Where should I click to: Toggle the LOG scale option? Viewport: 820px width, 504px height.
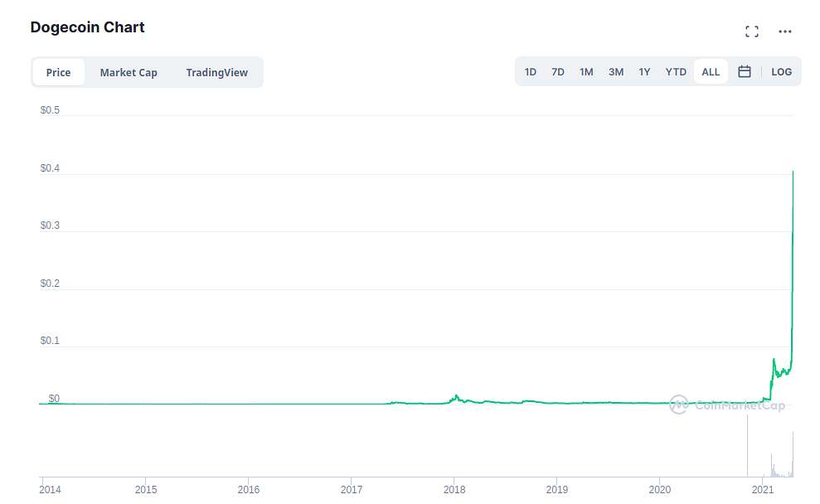point(781,71)
